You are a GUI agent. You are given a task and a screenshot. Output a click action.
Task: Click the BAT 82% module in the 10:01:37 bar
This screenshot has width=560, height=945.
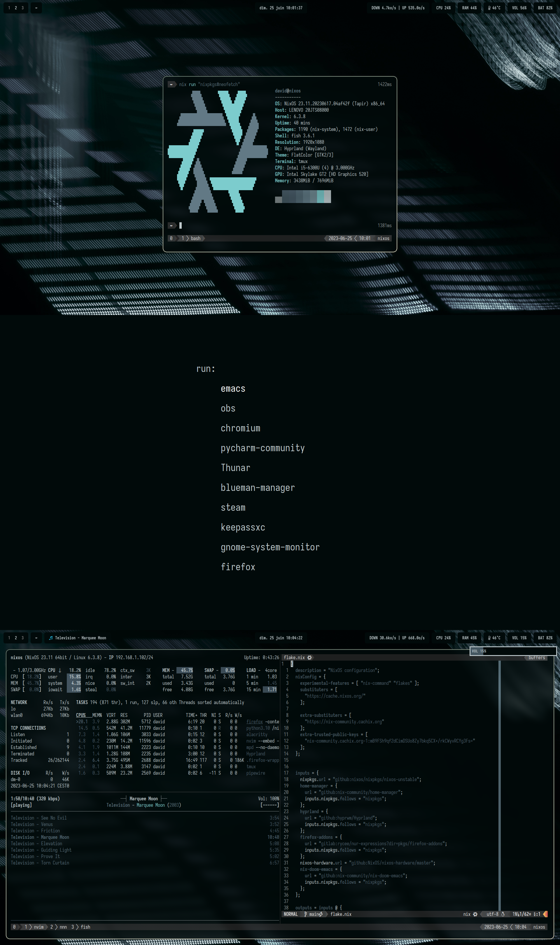(x=545, y=8)
